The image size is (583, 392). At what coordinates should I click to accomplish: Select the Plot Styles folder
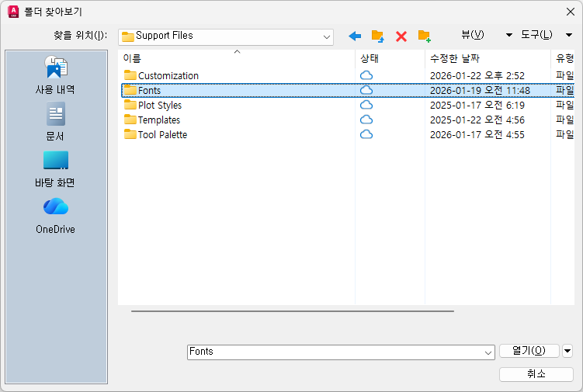pos(159,105)
